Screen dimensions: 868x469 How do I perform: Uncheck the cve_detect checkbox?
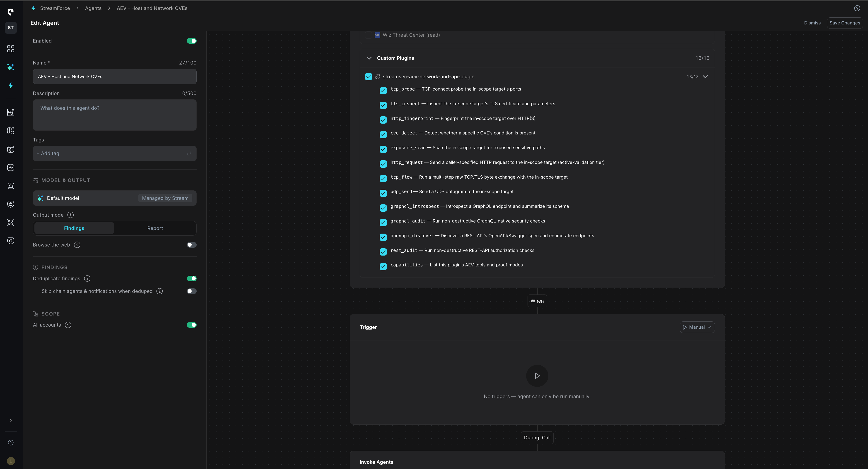[x=383, y=135]
